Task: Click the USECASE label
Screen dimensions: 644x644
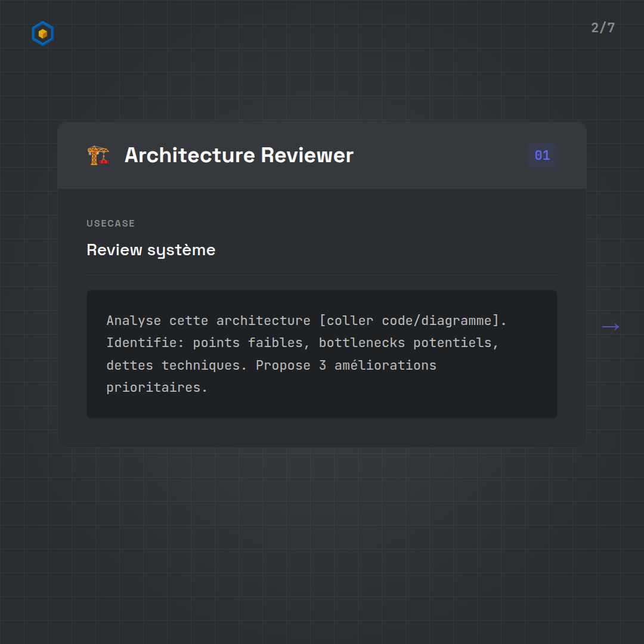Action: 111,224
